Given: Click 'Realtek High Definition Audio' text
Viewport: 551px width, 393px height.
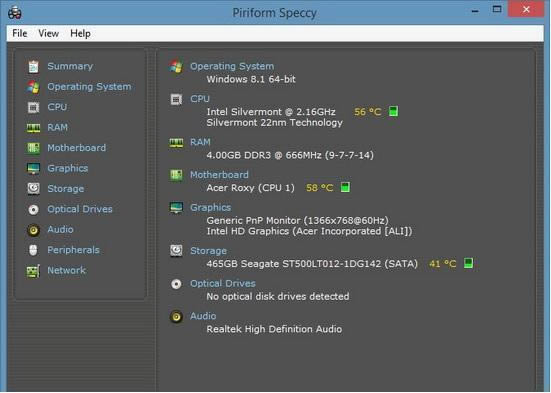Looking at the screenshot, I should [x=274, y=329].
